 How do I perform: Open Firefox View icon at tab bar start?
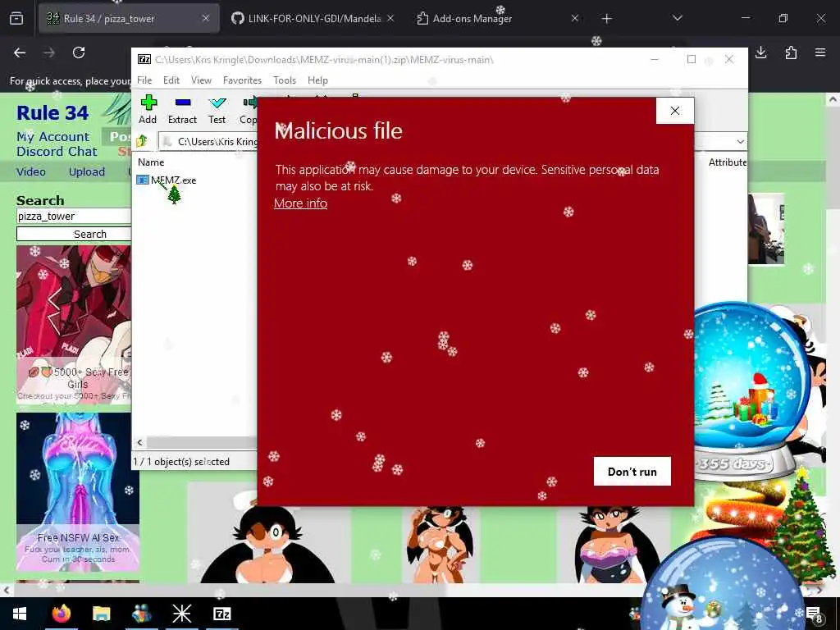[x=16, y=18]
